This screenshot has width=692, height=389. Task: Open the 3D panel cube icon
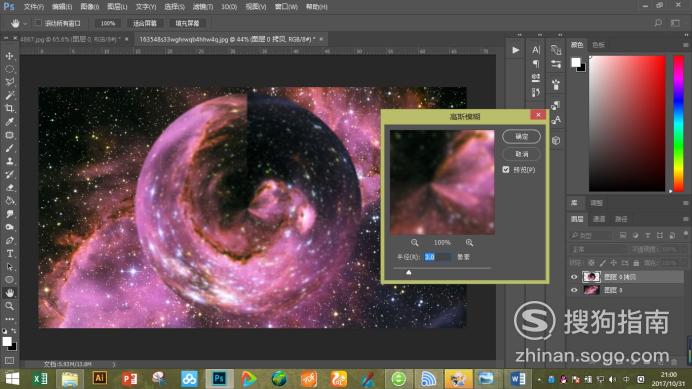point(556,140)
